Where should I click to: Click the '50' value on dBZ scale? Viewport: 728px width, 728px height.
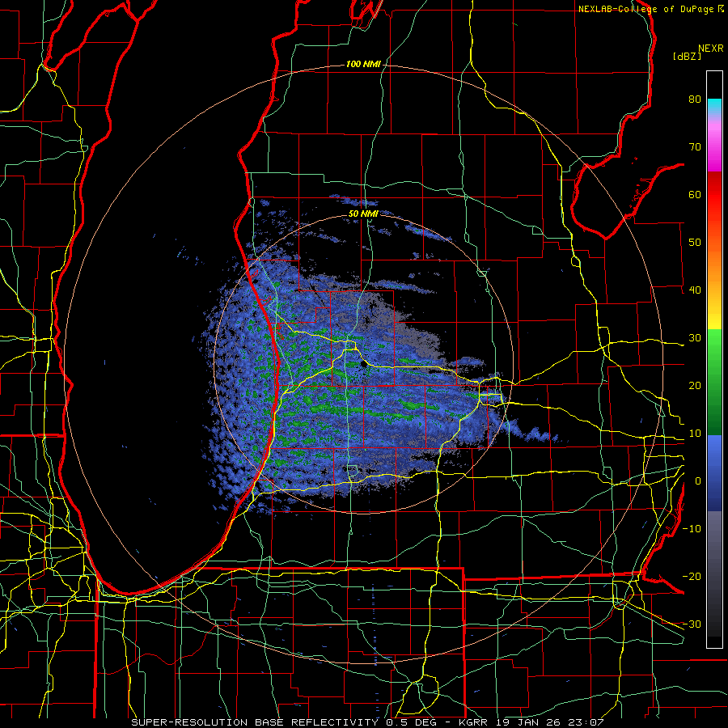[x=695, y=243]
